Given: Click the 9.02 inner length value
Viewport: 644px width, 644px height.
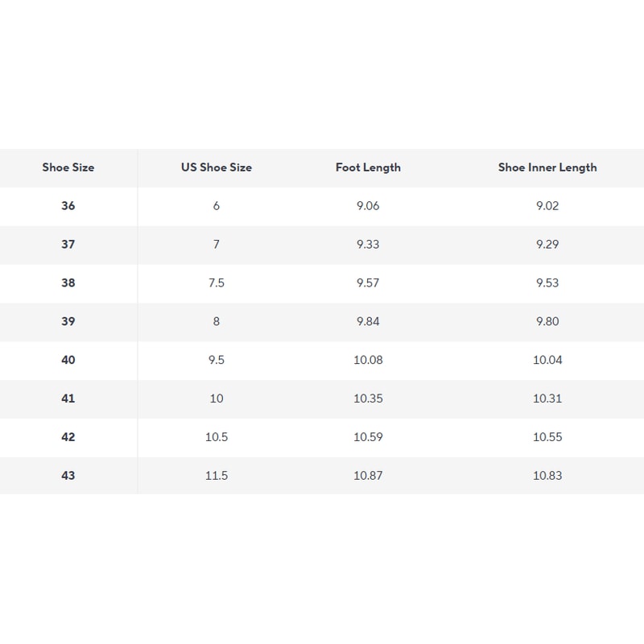Looking at the screenshot, I should pyautogui.click(x=547, y=206).
